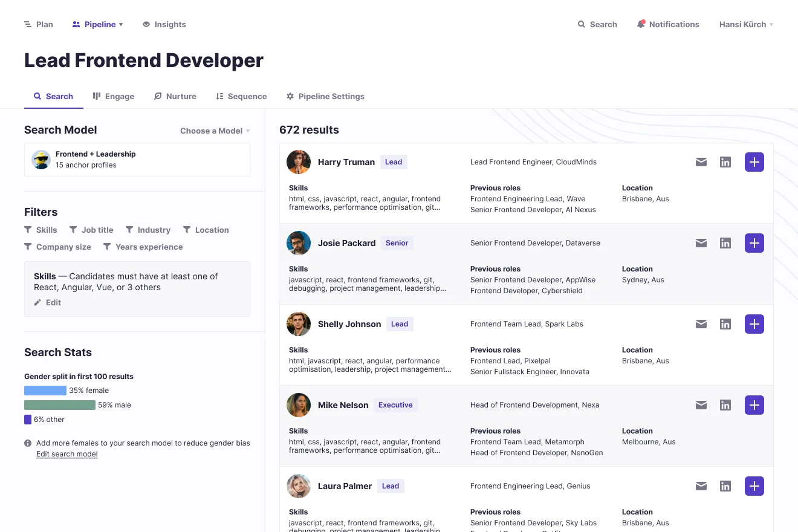
Task: Click the Senior badge next to Josie Packard
Action: point(397,243)
